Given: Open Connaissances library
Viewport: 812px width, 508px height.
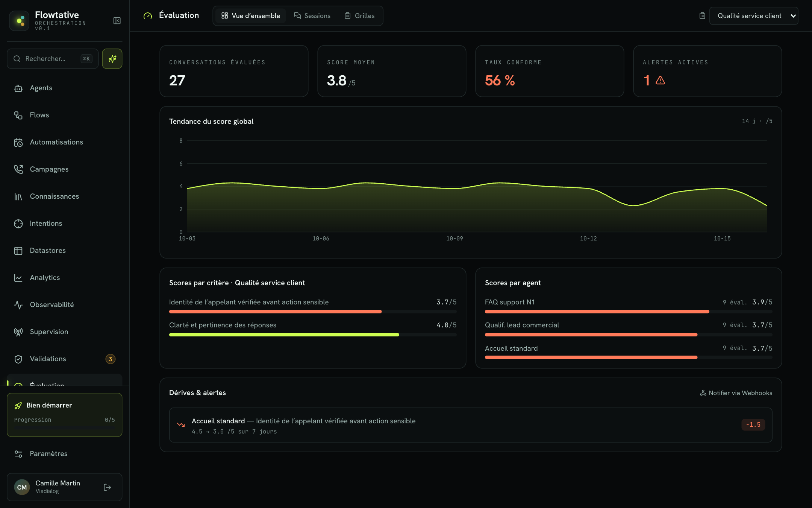Looking at the screenshot, I should [64, 196].
